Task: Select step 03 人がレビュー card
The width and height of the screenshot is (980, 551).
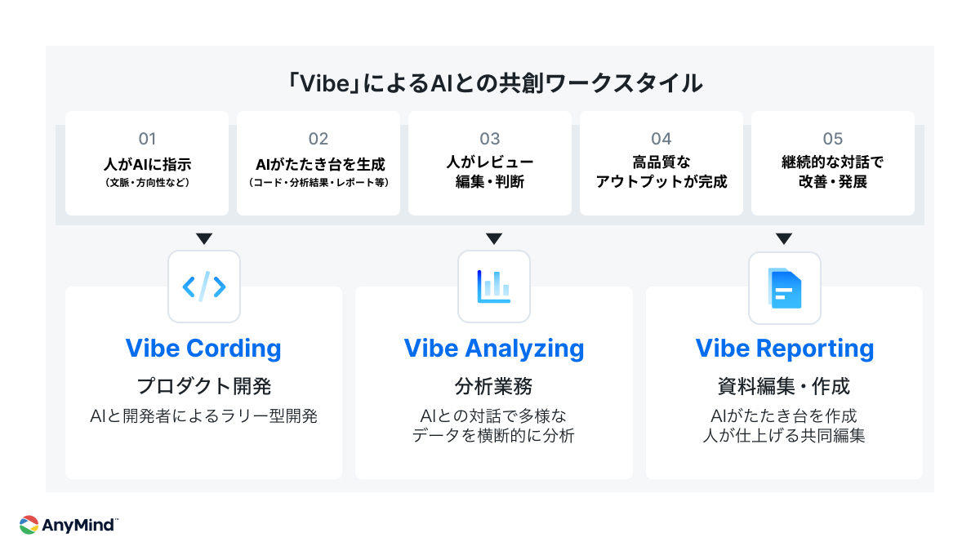Action: pos(490,163)
